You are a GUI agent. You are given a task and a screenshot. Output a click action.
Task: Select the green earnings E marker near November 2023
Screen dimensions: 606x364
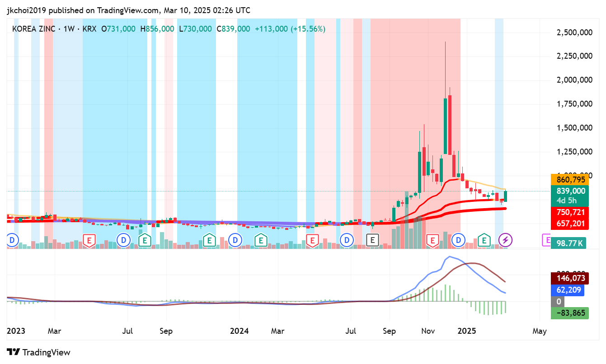point(209,240)
